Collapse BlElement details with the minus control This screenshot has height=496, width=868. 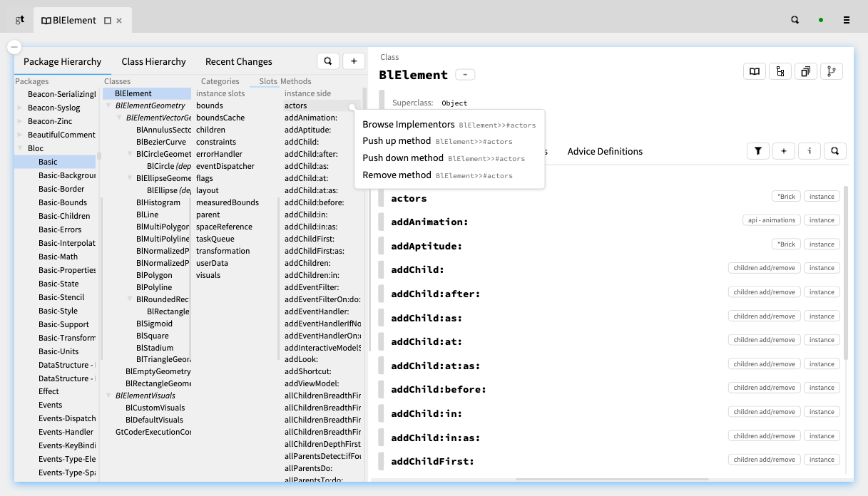(466, 73)
